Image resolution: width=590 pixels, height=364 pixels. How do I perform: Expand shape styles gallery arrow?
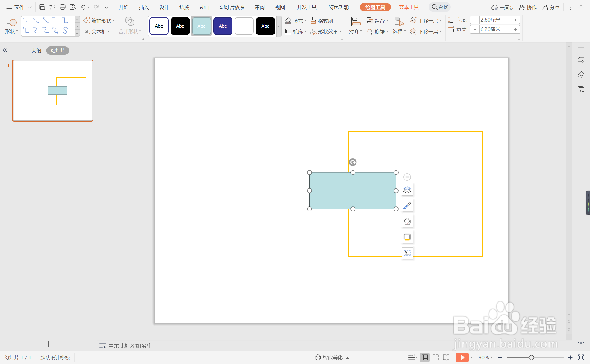(279, 26)
